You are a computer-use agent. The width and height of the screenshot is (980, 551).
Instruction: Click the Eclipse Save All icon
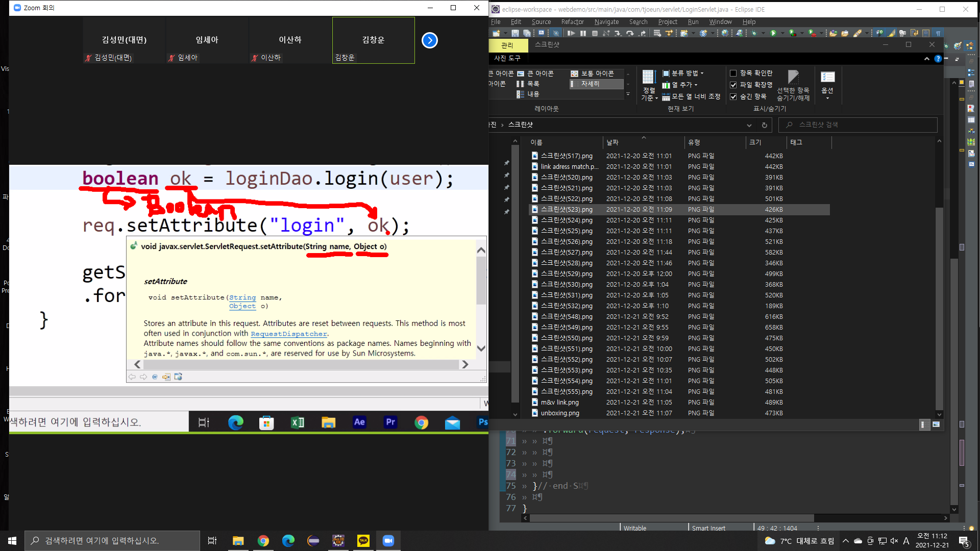527,33
